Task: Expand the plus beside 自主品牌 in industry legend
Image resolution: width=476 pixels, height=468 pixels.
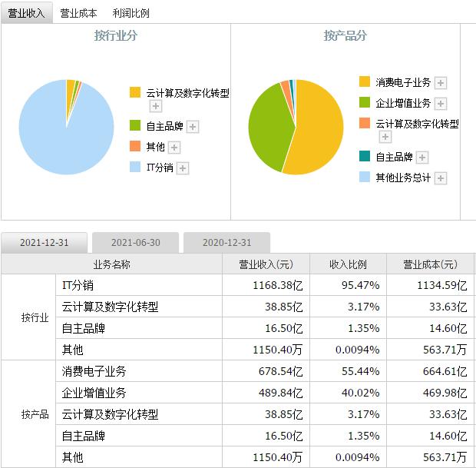Action: [193, 127]
